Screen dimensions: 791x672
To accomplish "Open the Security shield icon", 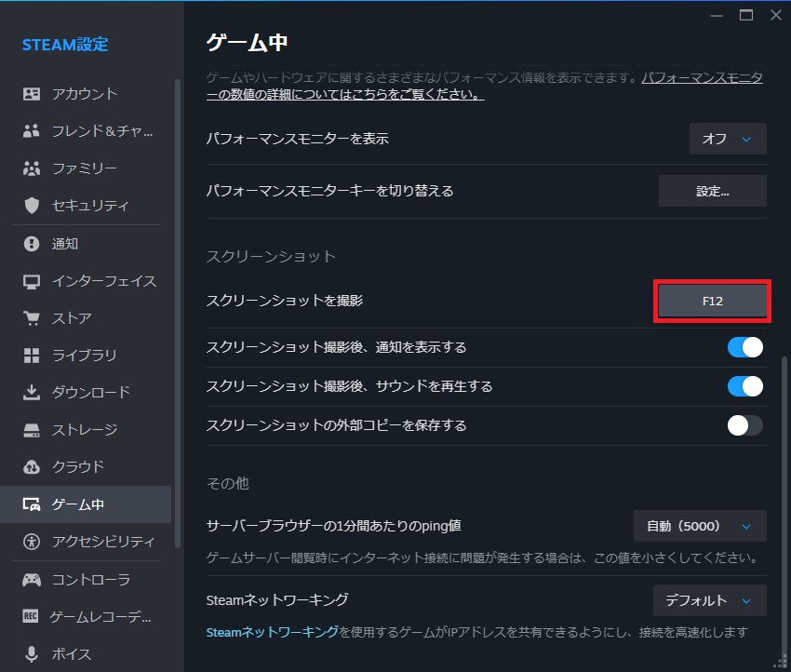I will [32, 206].
